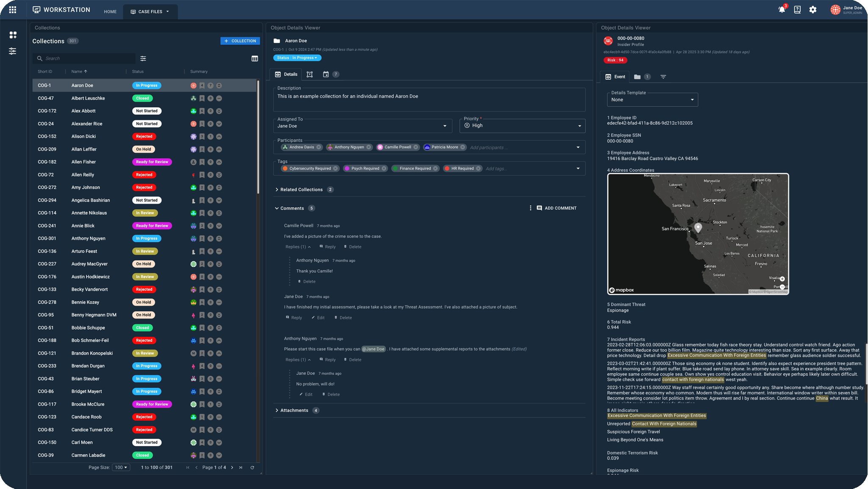Toggle column chooser in Collections table
This screenshot has width=868, height=489.
pyautogui.click(x=255, y=59)
